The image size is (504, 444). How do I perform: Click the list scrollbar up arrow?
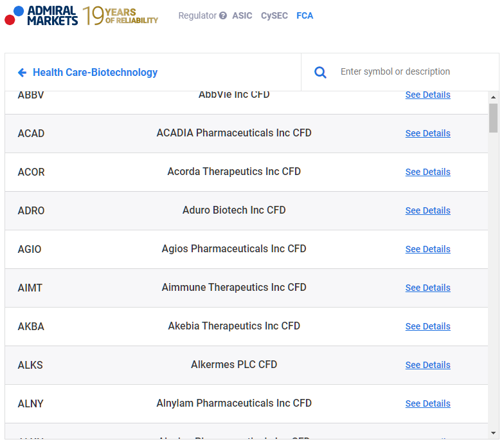point(493,97)
